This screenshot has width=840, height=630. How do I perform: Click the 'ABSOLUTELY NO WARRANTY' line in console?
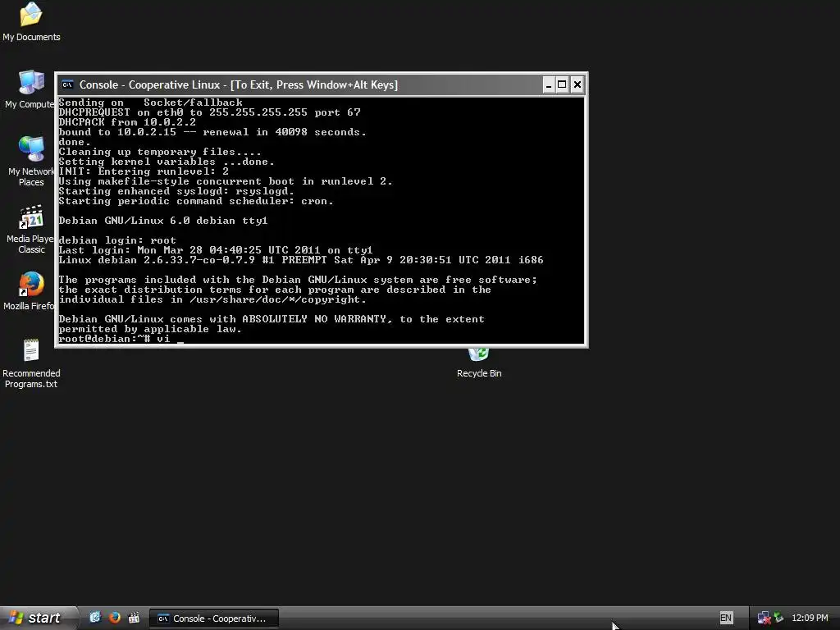[272, 319]
